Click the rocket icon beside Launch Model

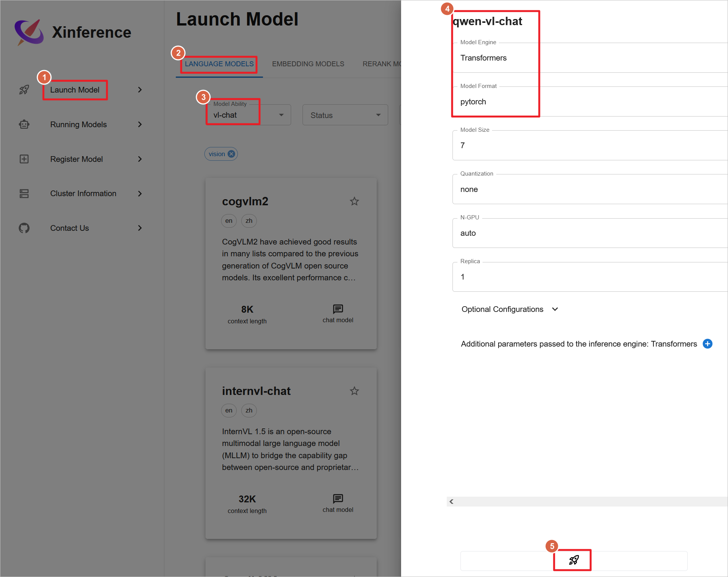[24, 90]
